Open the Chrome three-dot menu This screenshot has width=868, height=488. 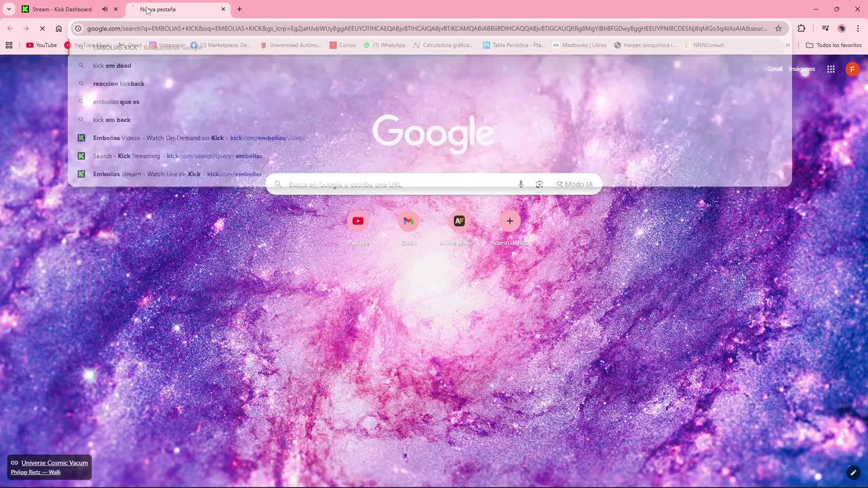[858, 28]
